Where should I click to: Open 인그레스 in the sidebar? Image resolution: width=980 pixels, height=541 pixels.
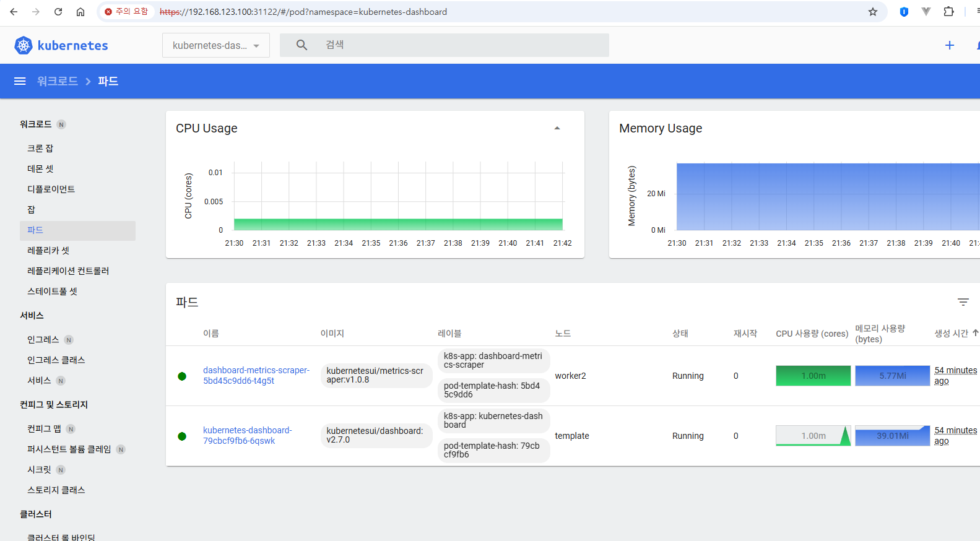43,340
